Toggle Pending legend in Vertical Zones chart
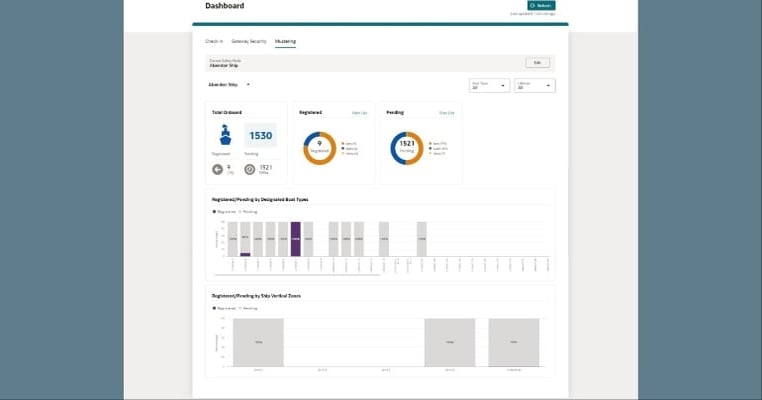This screenshot has height=400, width=762. pyautogui.click(x=248, y=308)
